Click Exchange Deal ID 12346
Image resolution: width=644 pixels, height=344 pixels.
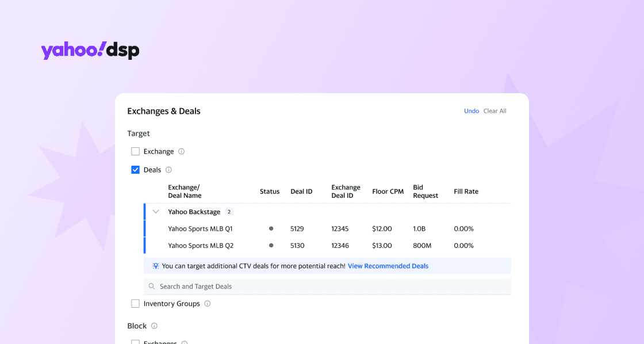tap(340, 246)
